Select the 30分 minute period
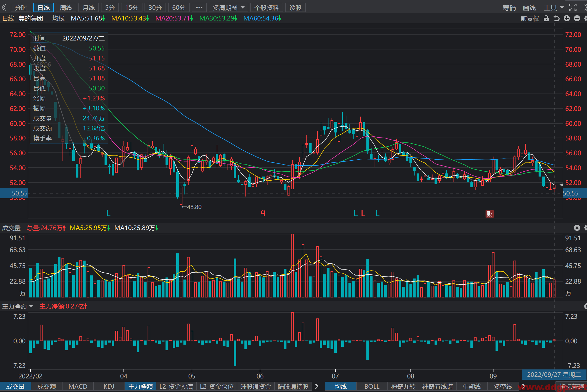587x392 pixels. point(155,7)
